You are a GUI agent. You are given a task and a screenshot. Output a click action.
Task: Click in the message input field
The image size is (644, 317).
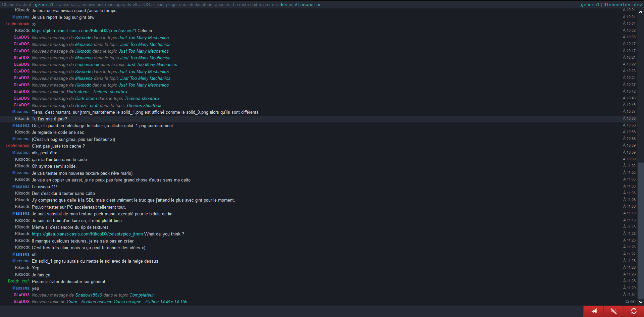[291, 311]
